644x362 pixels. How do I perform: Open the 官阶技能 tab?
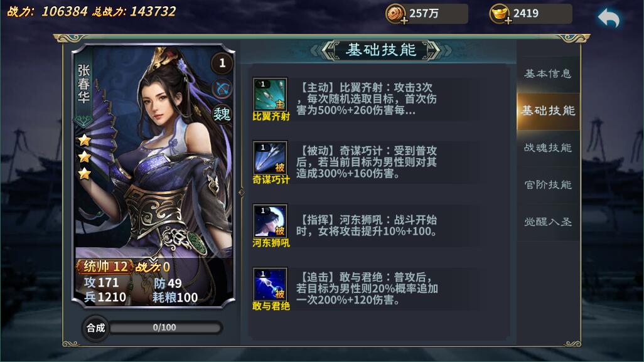click(x=548, y=184)
